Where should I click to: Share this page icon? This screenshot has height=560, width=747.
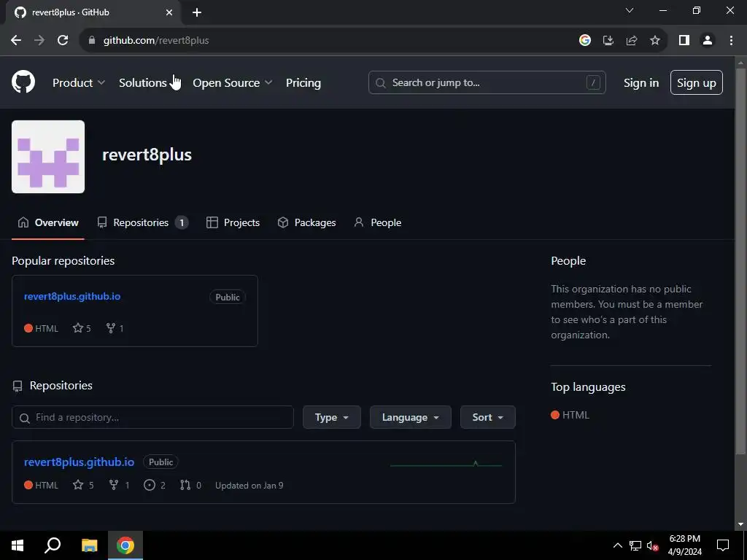click(632, 41)
